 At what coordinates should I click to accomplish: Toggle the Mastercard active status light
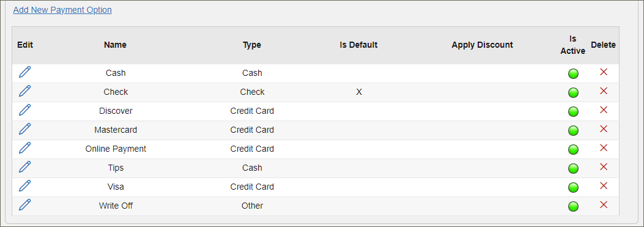tap(573, 130)
